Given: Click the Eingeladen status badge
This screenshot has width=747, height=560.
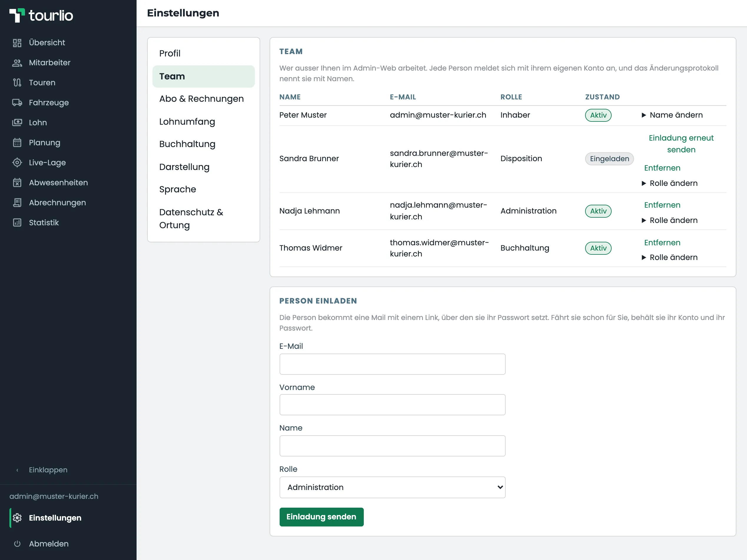Looking at the screenshot, I should [610, 159].
